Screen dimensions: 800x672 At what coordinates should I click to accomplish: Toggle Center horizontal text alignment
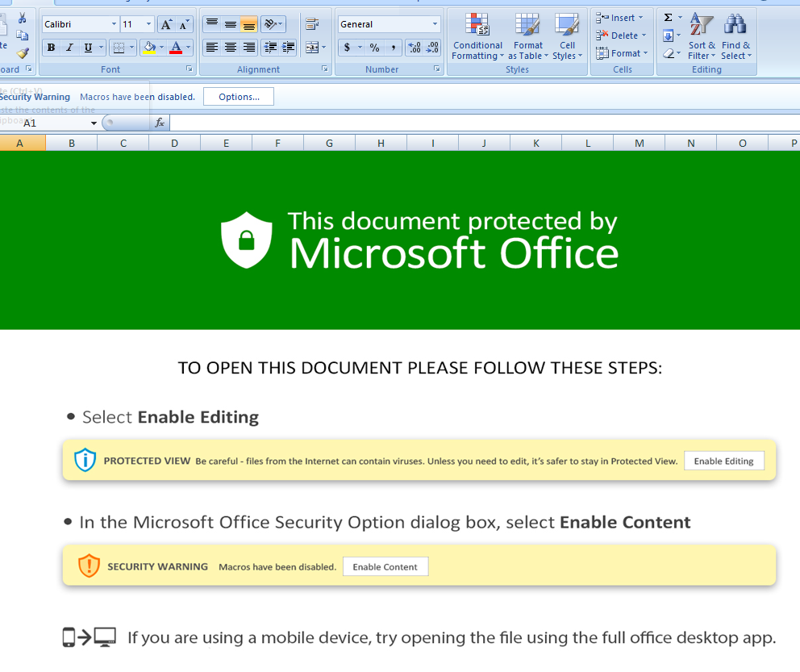231,48
